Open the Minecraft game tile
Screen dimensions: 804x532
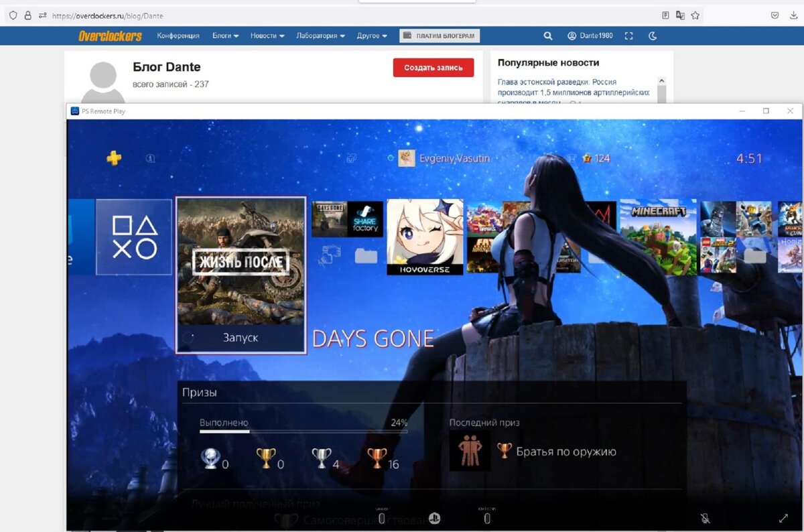coord(658,237)
